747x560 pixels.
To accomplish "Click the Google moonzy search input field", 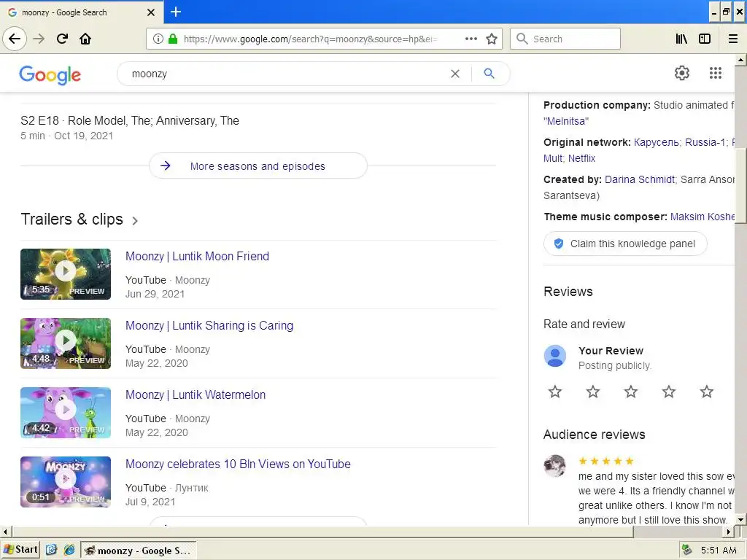I will tap(286, 74).
